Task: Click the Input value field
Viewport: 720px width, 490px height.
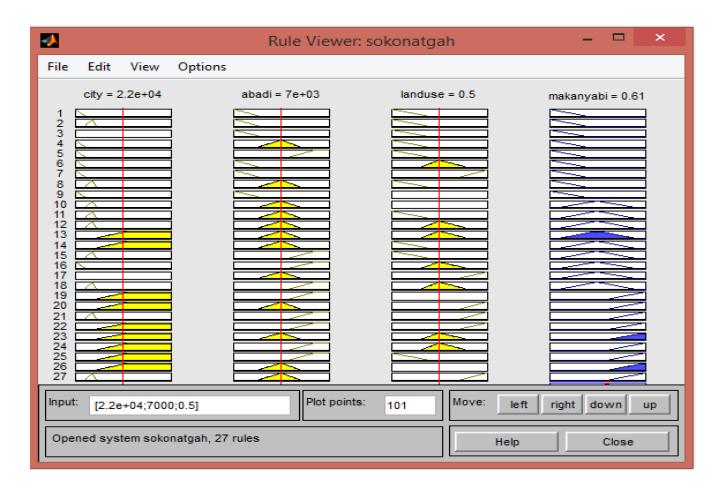Action: 189,405
